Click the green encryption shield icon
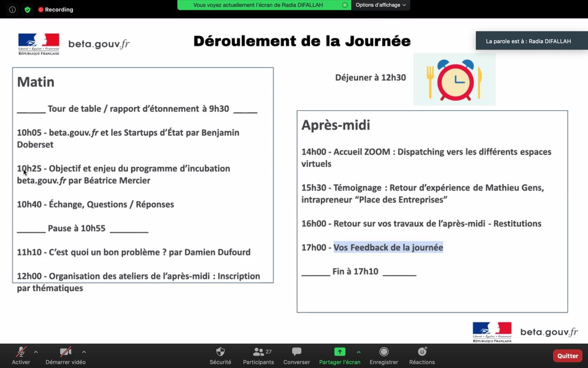Screen dimensions: 588x368 click(27, 9)
